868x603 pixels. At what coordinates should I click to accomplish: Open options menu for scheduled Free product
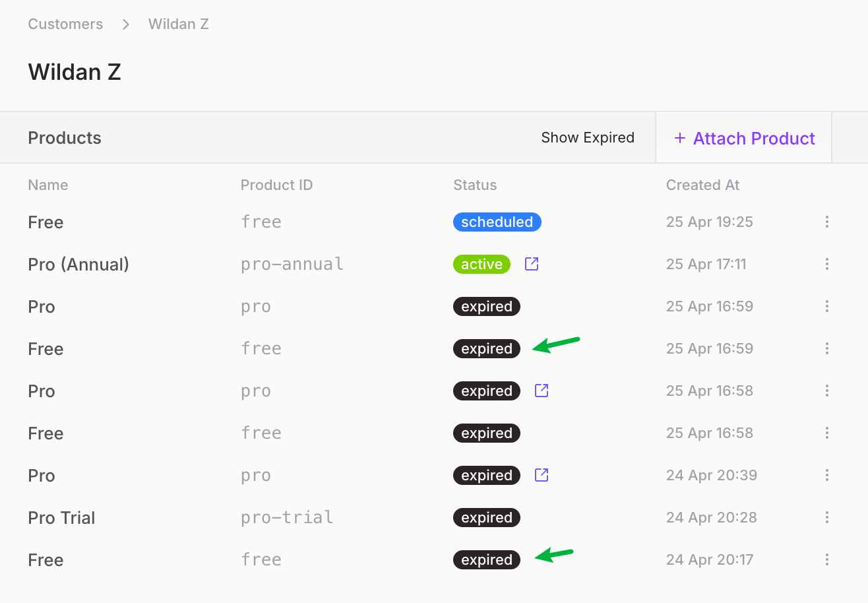tap(826, 222)
